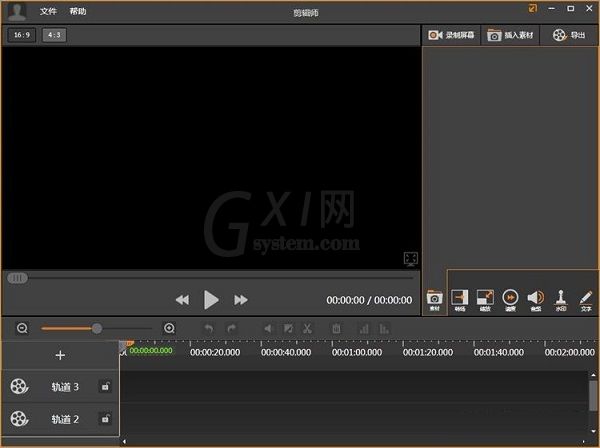Select the 4:3 aspect ratio

point(54,35)
